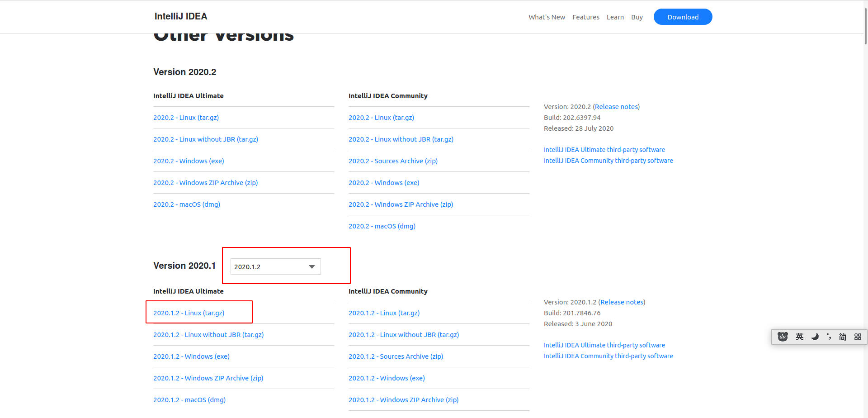Download Ultimate 2020.1.2 Linux tar.gz
Image resolution: width=868 pixels, height=418 pixels.
click(x=189, y=313)
